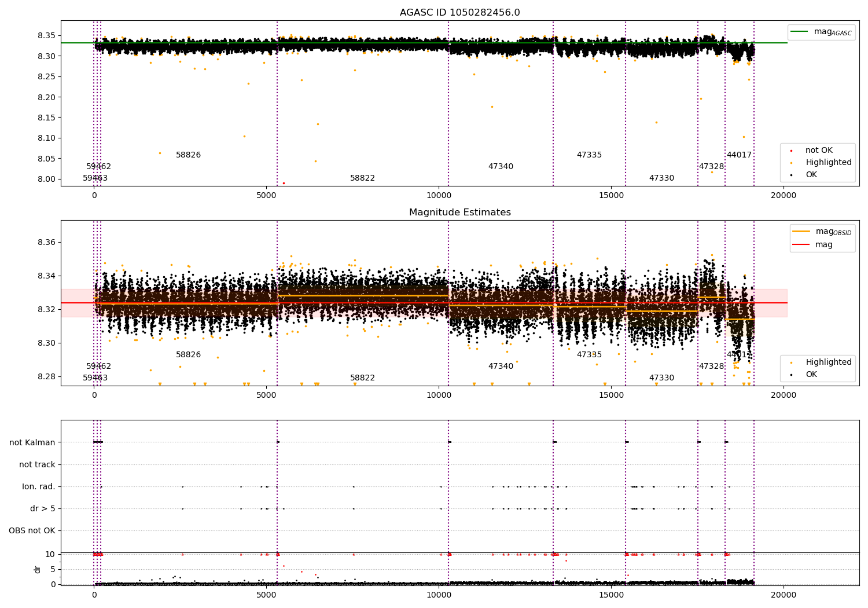868x608 pixels.
Task: Click the 'Magnitude Estimates' plot title
Action: pyautogui.click(x=459, y=213)
